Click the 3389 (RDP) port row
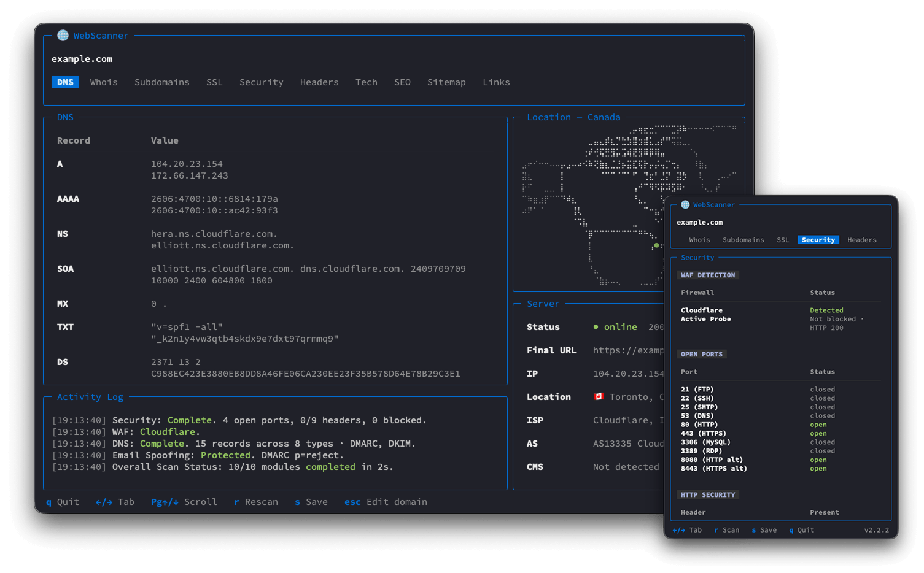This screenshot has width=924, height=573. coord(780,451)
